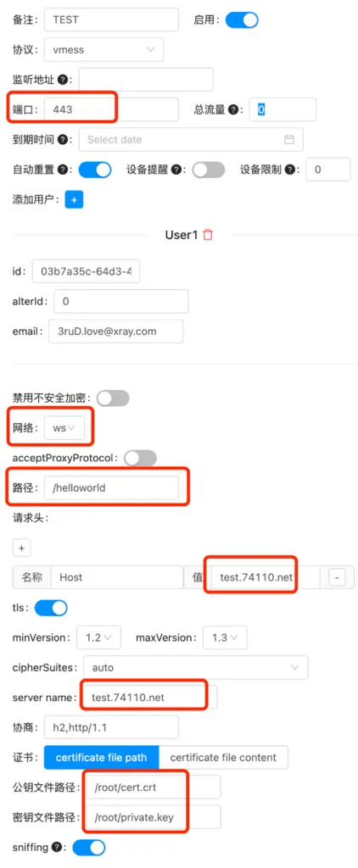Remove the Host header using minus button
This screenshot has height=868, width=358.
click(337, 577)
